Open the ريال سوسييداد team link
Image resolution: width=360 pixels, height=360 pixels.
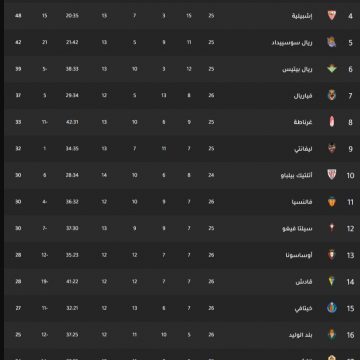(292, 42)
